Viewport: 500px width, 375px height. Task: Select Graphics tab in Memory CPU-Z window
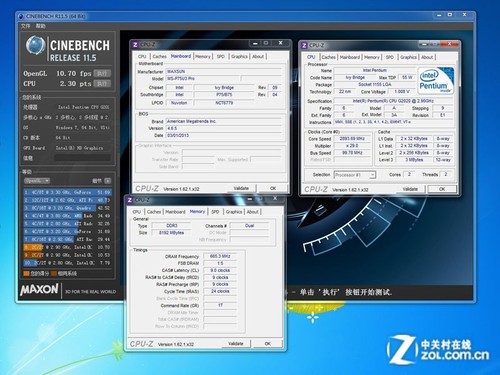coord(234,212)
